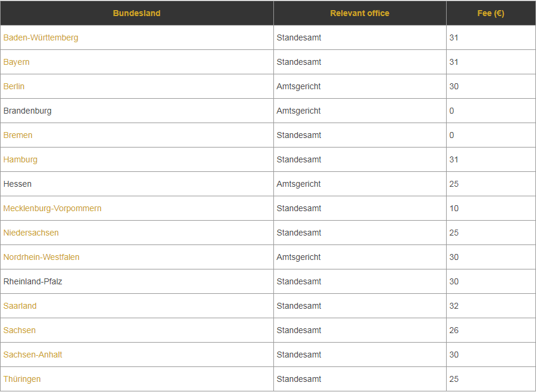Open the Baden-Württemberg link
The width and height of the screenshot is (536, 392).
point(40,37)
